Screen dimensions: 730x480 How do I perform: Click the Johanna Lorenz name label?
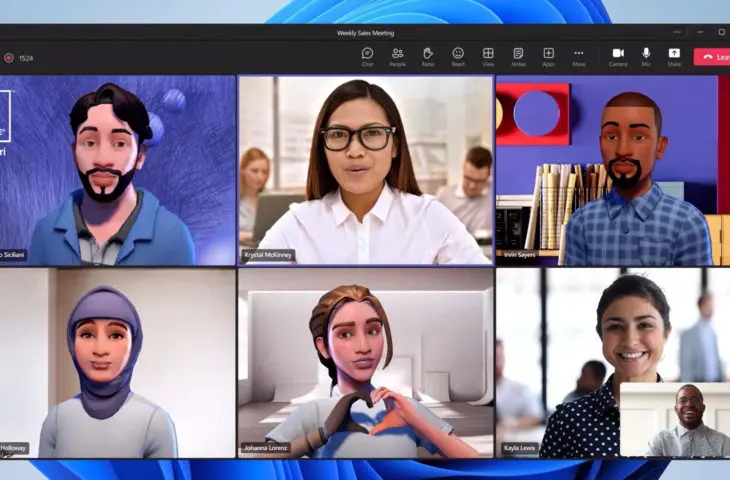(265, 448)
